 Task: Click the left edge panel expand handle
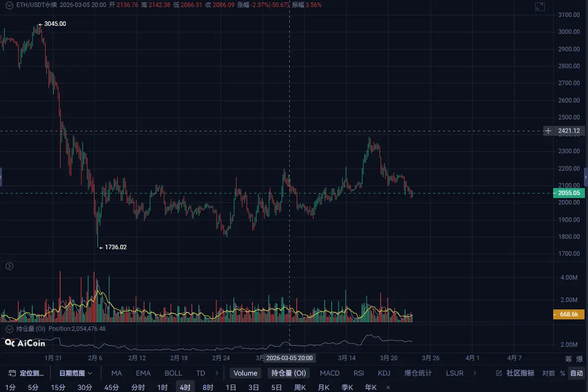[1, 177]
